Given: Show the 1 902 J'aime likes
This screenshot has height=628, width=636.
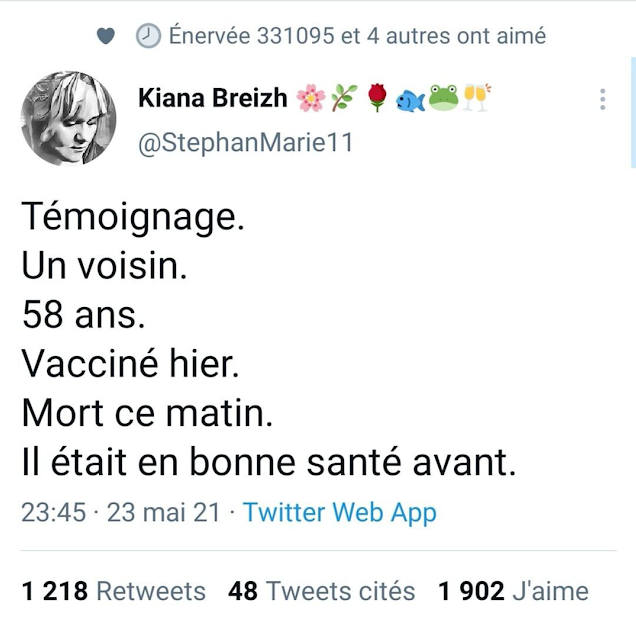Looking at the screenshot, I should pos(513,591).
